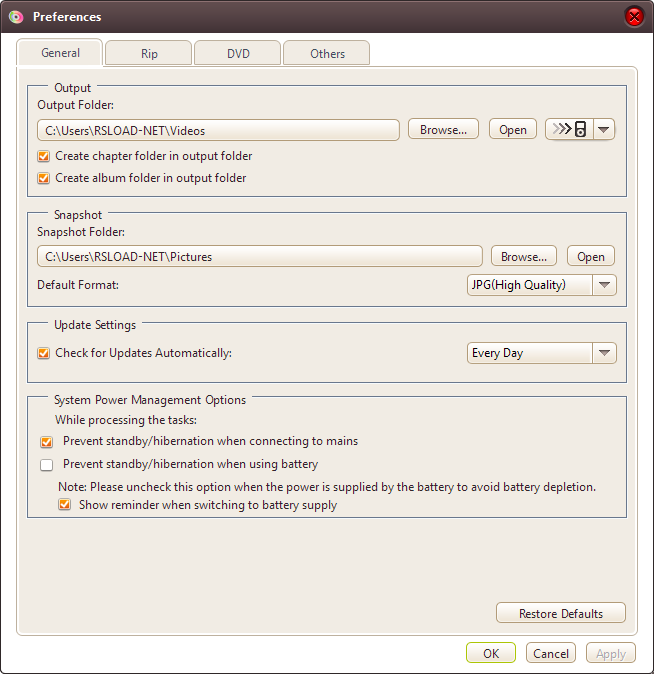Disable Check for Updates Automatically
The height and width of the screenshot is (674, 654).
click(x=43, y=353)
